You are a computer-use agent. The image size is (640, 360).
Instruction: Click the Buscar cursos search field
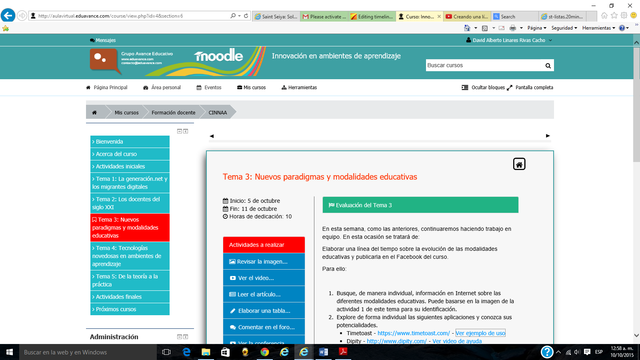point(485,65)
